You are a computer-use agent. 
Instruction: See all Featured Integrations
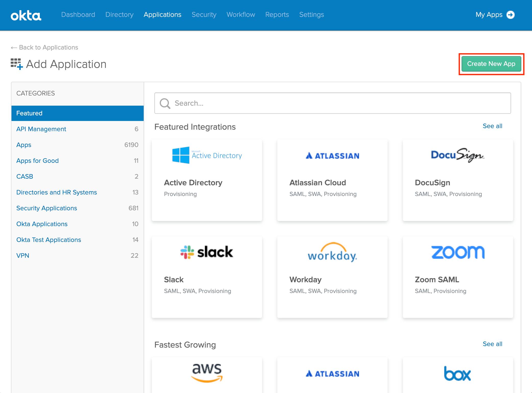pos(492,126)
